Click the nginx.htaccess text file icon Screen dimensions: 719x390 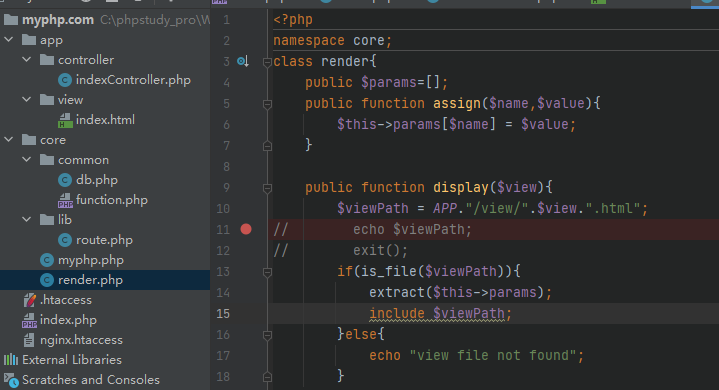[x=29, y=340]
